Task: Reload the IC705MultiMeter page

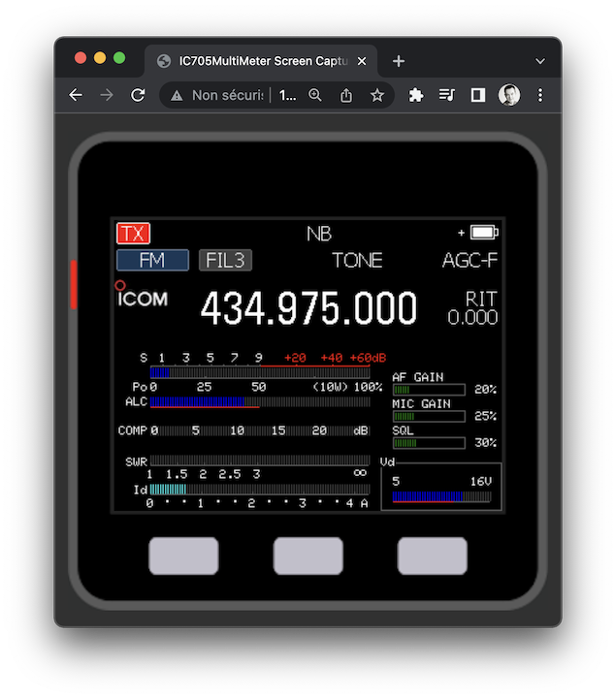Action: [x=138, y=95]
